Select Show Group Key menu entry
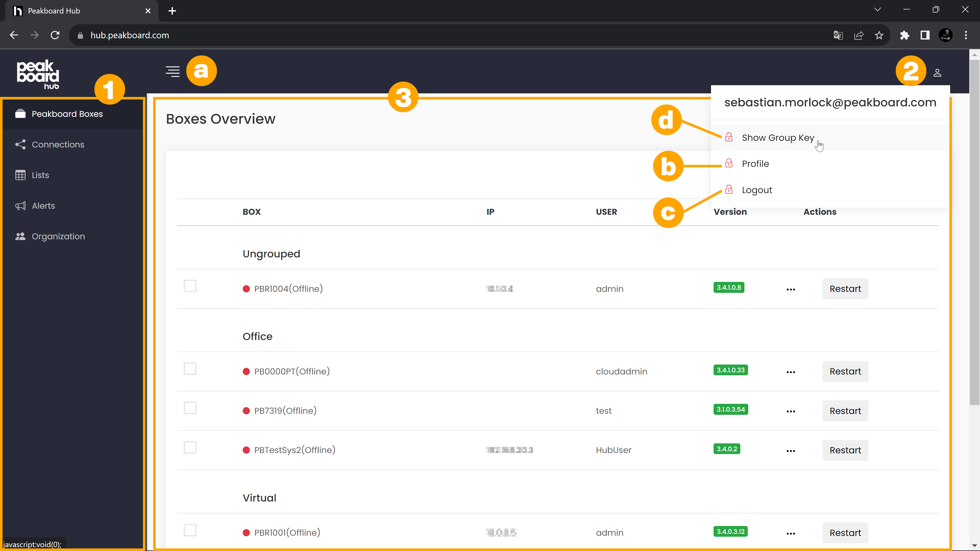The width and height of the screenshot is (980, 551). coord(830,138)
